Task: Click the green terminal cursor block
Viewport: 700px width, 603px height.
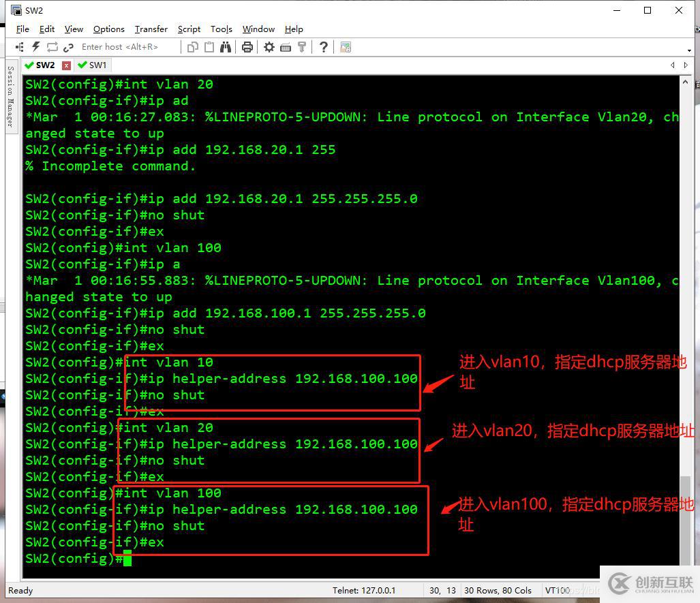Action: click(x=127, y=558)
